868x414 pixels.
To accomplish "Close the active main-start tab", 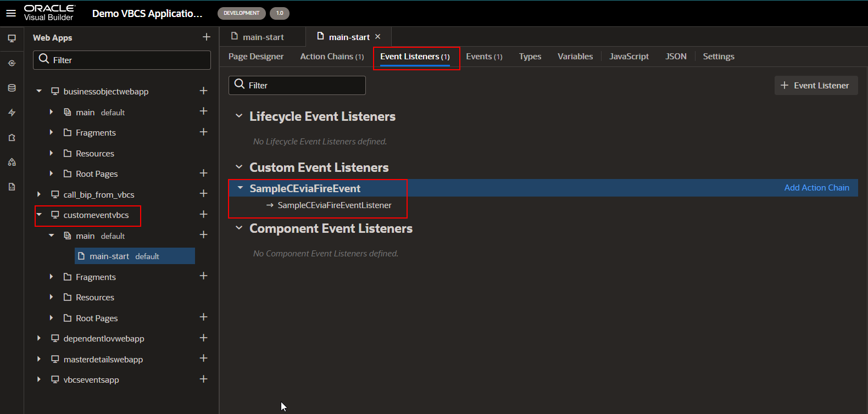I will [x=377, y=37].
